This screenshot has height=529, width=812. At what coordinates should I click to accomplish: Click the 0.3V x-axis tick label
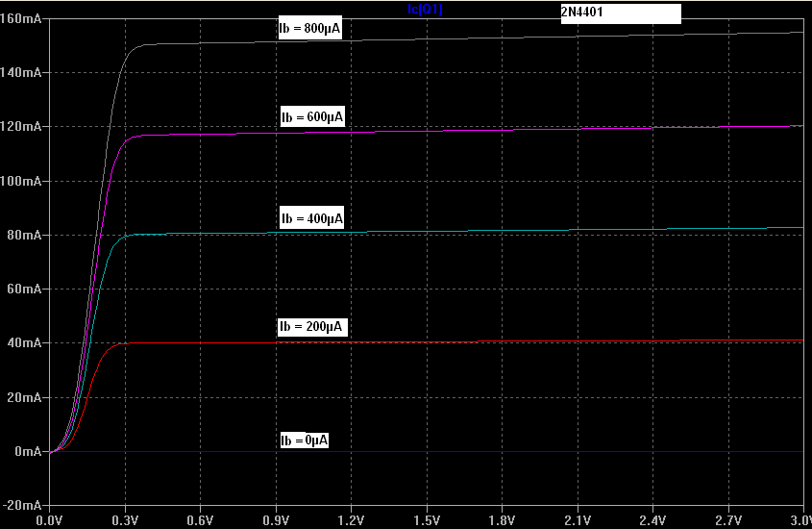click(x=125, y=520)
